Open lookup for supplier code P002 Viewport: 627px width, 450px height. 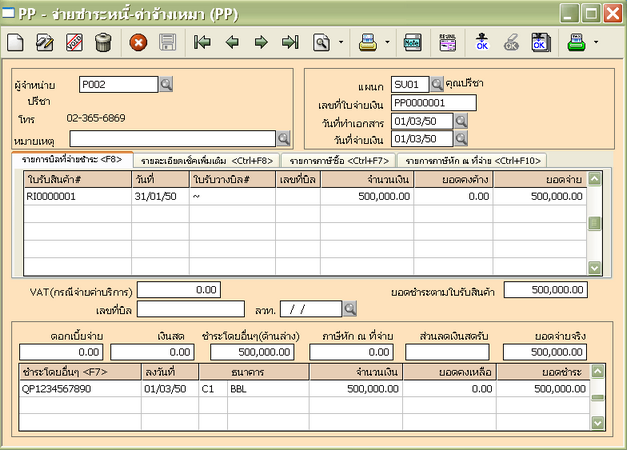tap(167, 84)
